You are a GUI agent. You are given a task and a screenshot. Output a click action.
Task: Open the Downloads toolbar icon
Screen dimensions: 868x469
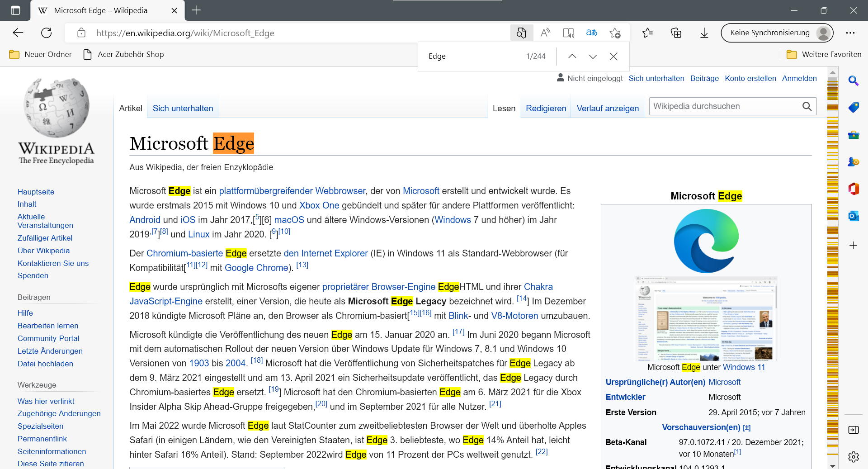[704, 33]
